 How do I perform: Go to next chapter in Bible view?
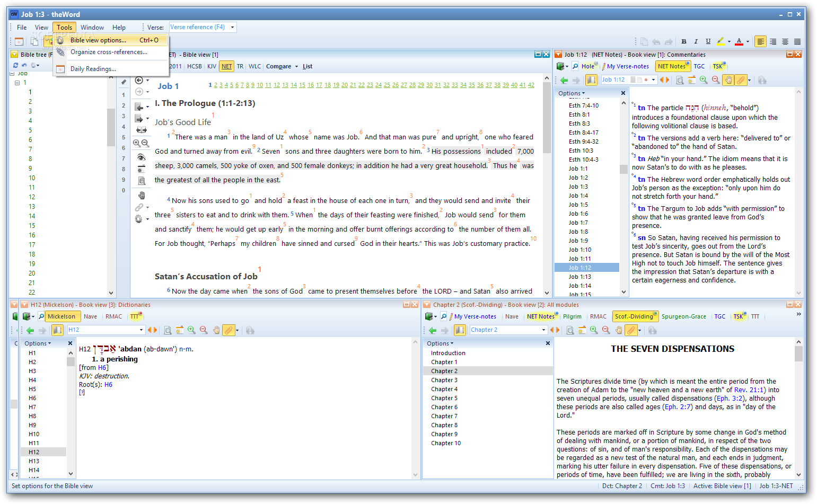click(139, 119)
